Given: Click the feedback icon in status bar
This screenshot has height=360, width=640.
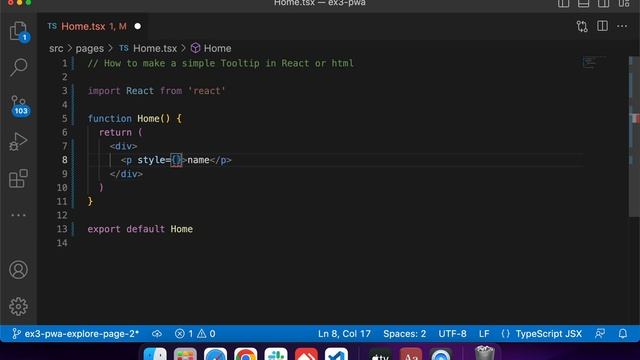Looking at the screenshot, I should click(x=600, y=334).
